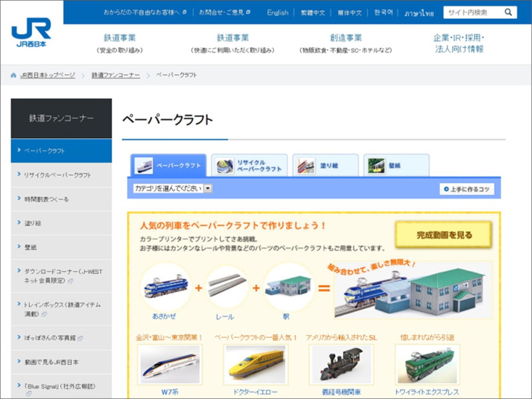Switch language to 繁體中文
Screen dimensions: 532x399
pos(313,13)
